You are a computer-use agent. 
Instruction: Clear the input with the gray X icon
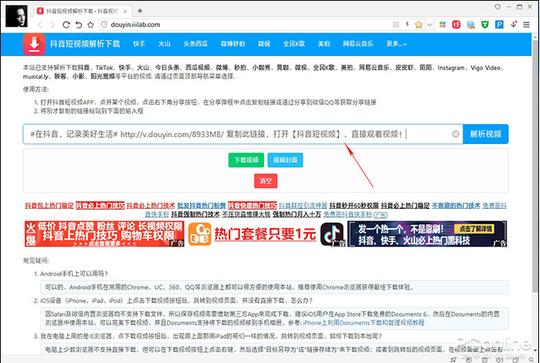(455, 134)
